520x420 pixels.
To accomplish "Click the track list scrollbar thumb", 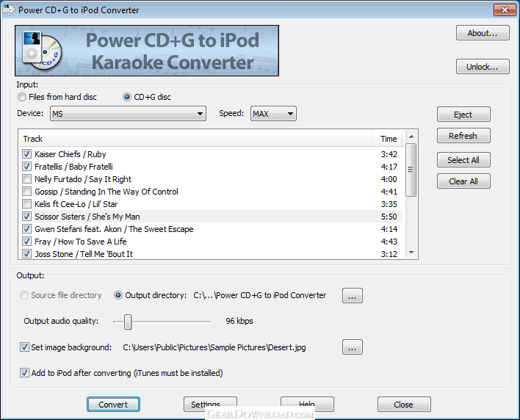I will click(x=411, y=170).
